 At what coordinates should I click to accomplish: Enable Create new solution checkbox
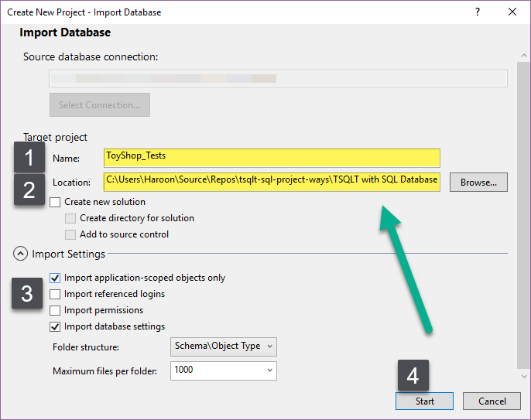tap(55, 202)
